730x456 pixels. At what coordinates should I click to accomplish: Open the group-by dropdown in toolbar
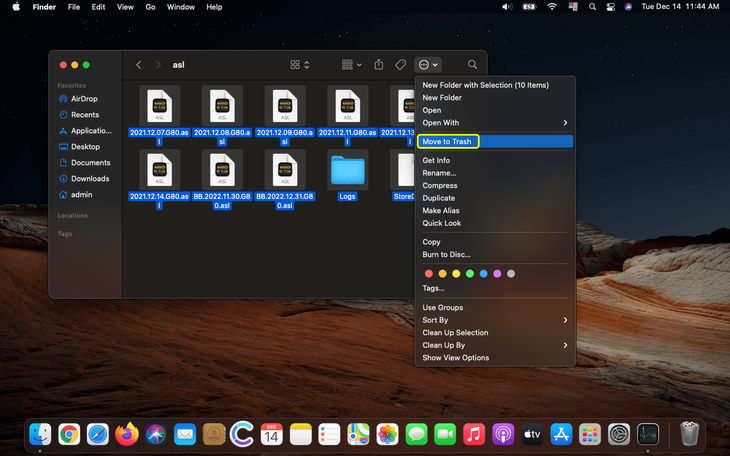point(351,65)
